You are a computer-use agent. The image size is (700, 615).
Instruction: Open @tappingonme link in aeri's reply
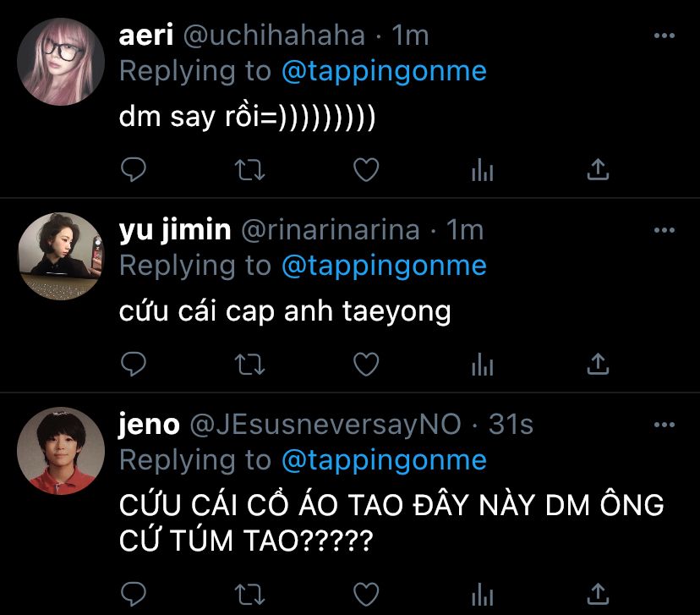[384, 71]
